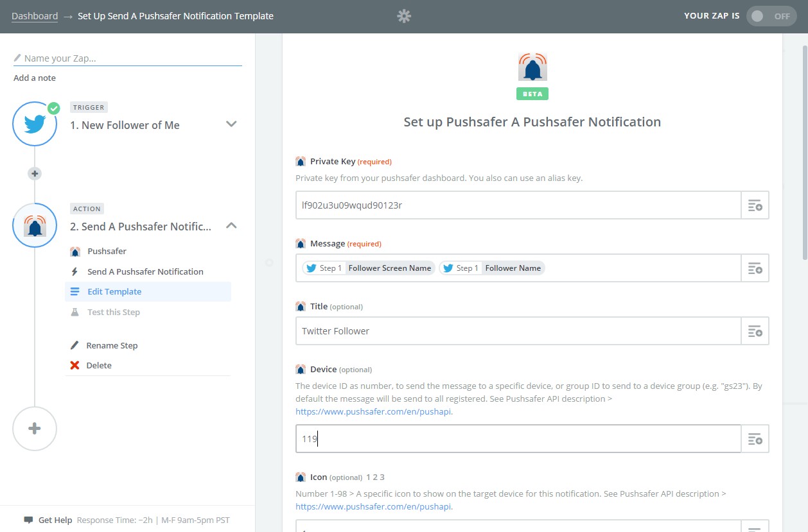
Task: Click the lightning bolt icon in sidebar
Action: coord(75,271)
